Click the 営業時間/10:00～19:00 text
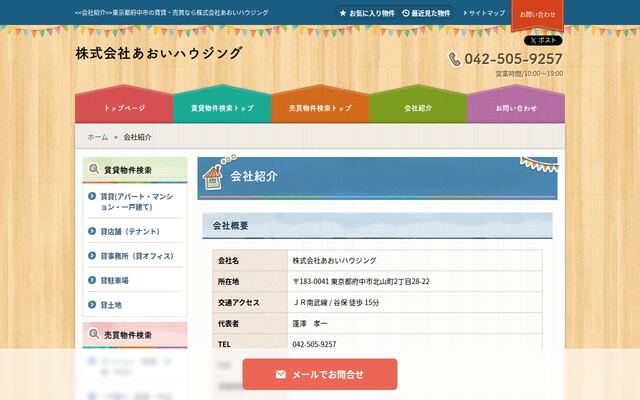This screenshot has width=640, height=400. (x=529, y=74)
